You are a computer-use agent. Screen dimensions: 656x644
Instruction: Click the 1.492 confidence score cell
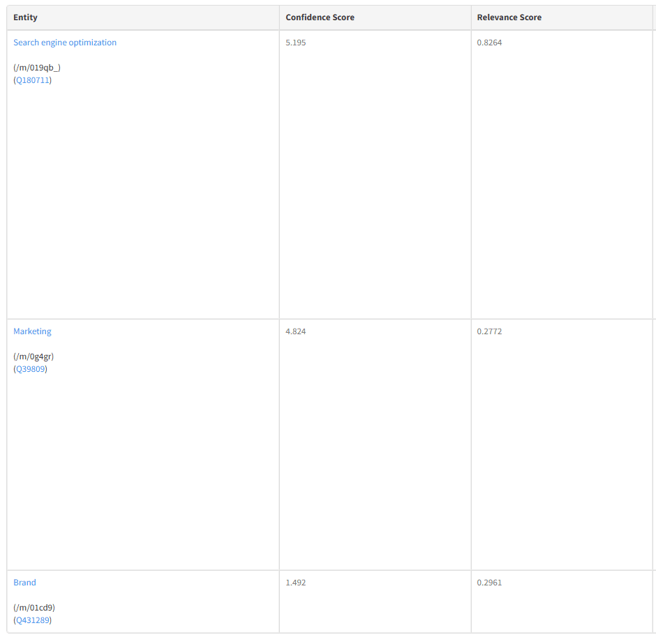(295, 583)
